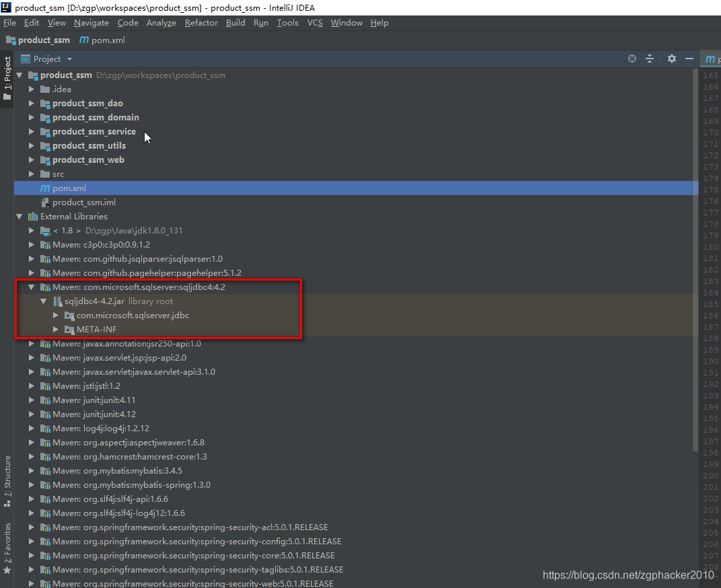
Task: Open the Analyze menu
Action: (161, 23)
